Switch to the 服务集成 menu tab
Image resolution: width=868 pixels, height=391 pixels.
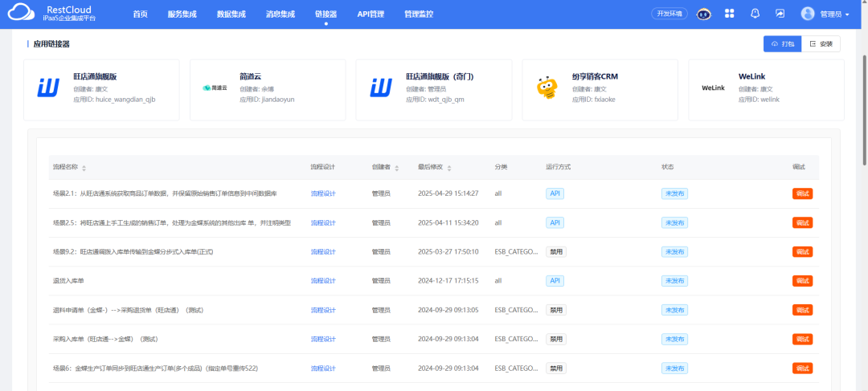tap(182, 14)
